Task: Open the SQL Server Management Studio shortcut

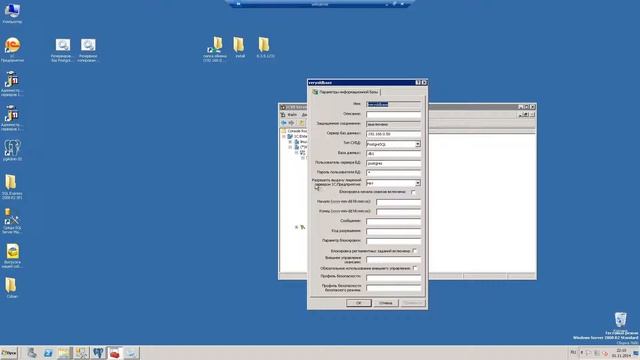Action: tap(11, 221)
